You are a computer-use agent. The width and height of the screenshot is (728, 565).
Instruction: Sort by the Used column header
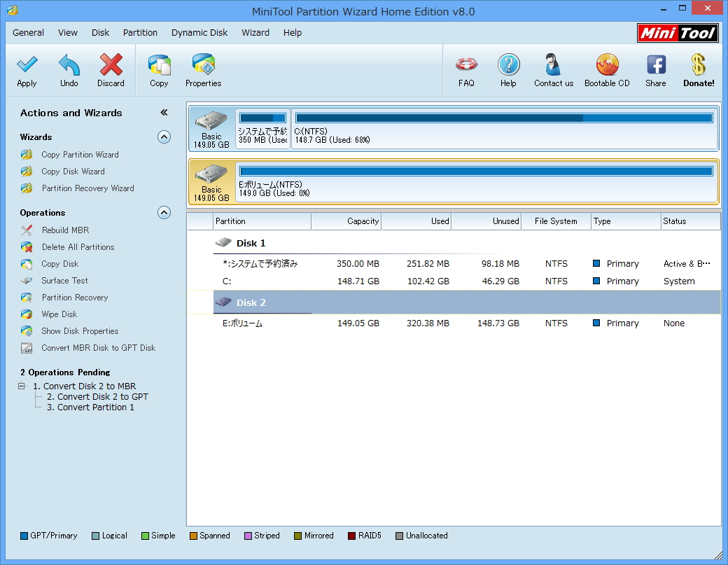(x=416, y=221)
